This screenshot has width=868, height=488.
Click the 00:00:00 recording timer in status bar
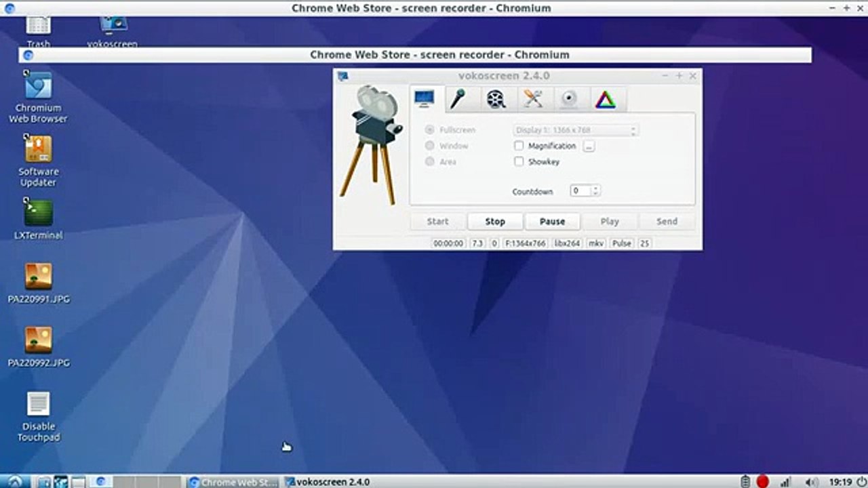[448, 243]
